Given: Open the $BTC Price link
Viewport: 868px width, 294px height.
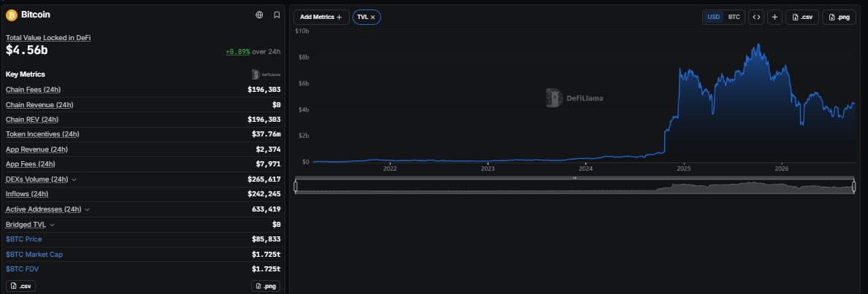Looking at the screenshot, I should [x=24, y=239].
